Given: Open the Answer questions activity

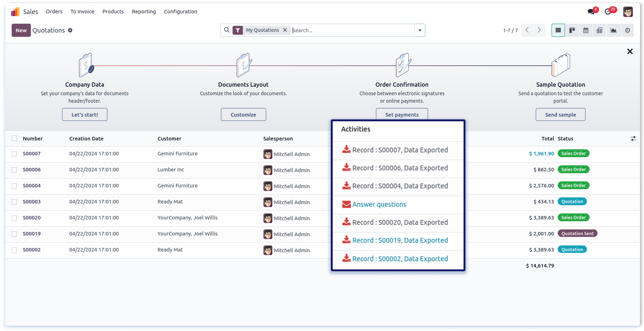Looking at the screenshot, I should pyautogui.click(x=379, y=204).
